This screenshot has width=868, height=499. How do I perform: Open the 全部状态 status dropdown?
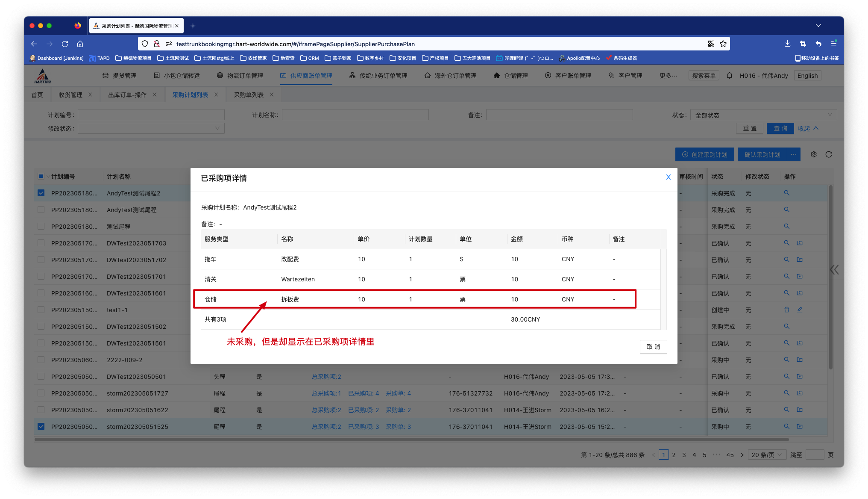coord(763,115)
